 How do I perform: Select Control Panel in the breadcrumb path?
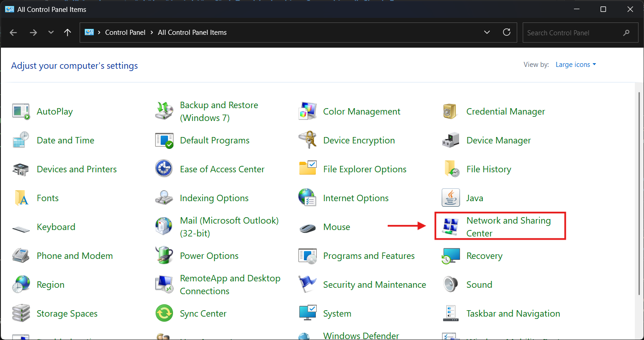point(125,33)
